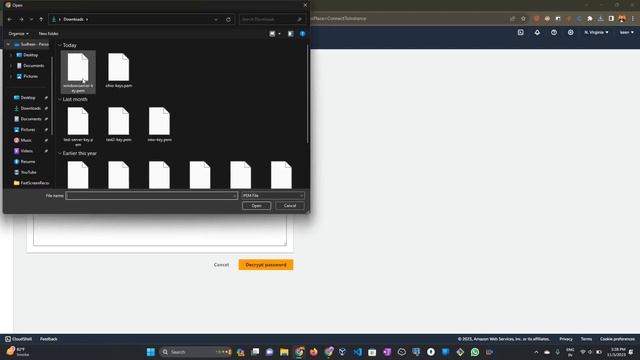The image size is (640, 360).
Task: Click Feedback link in footer
Action: 49,339
